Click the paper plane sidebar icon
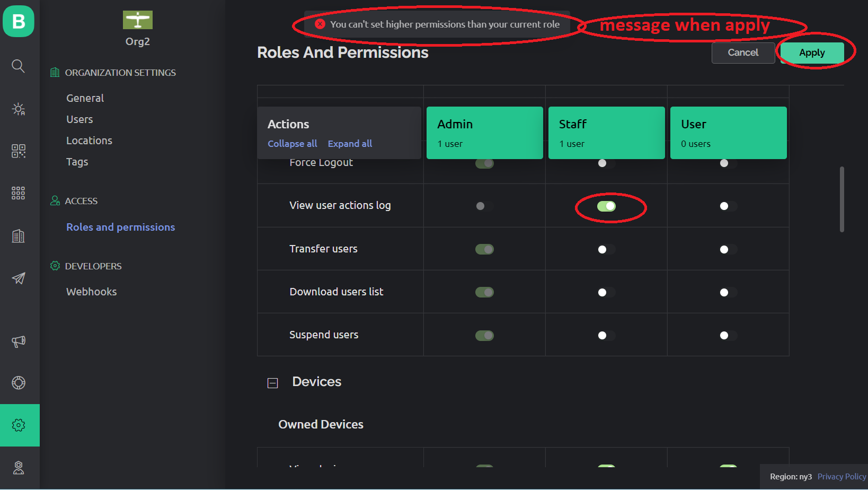 (19, 278)
